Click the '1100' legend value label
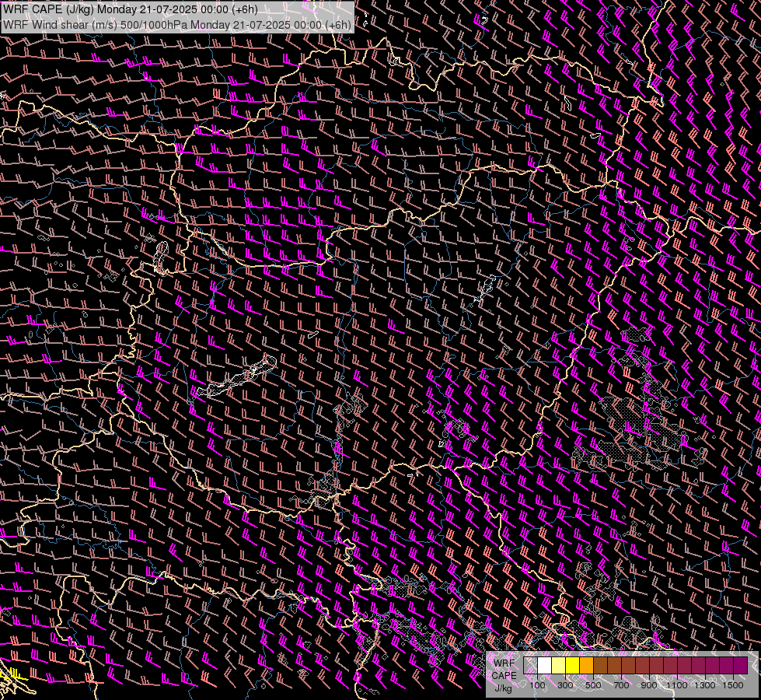 click(x=677, y=685)
